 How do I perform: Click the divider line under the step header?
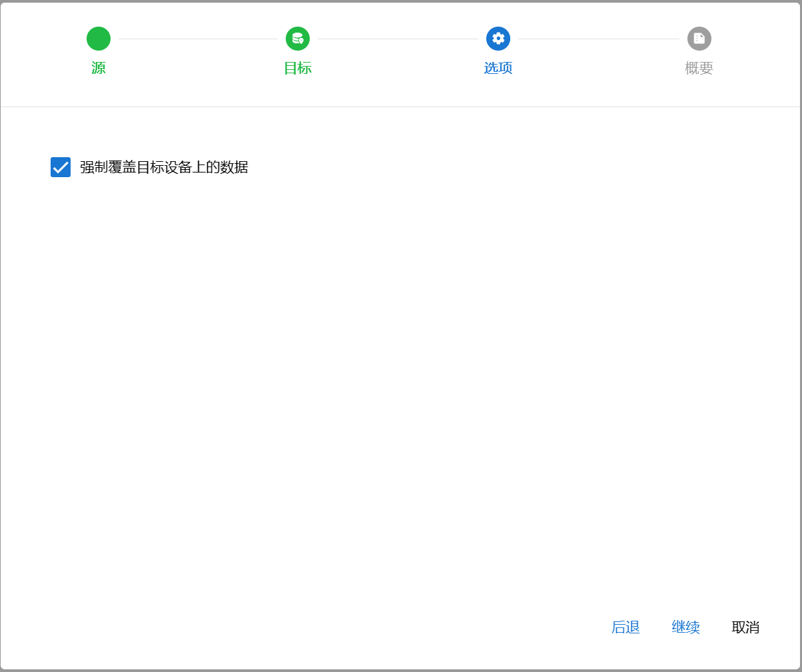click(x=400, y=107)
